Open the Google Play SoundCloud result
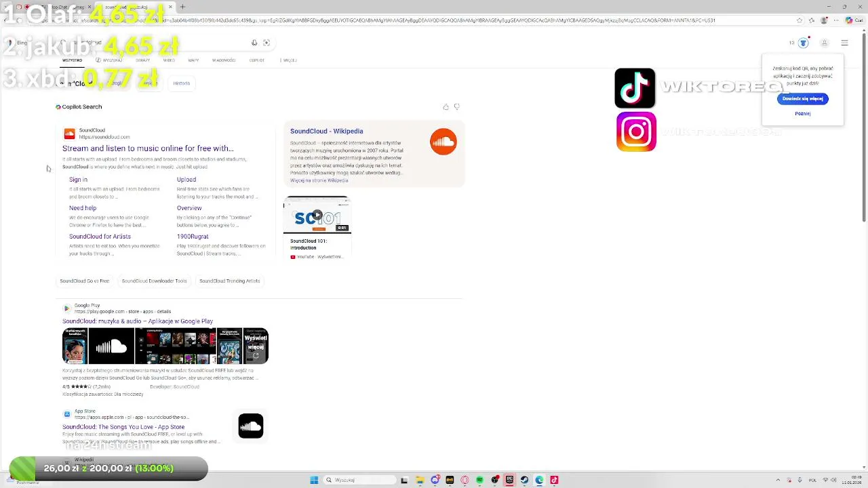 (138, 321)
